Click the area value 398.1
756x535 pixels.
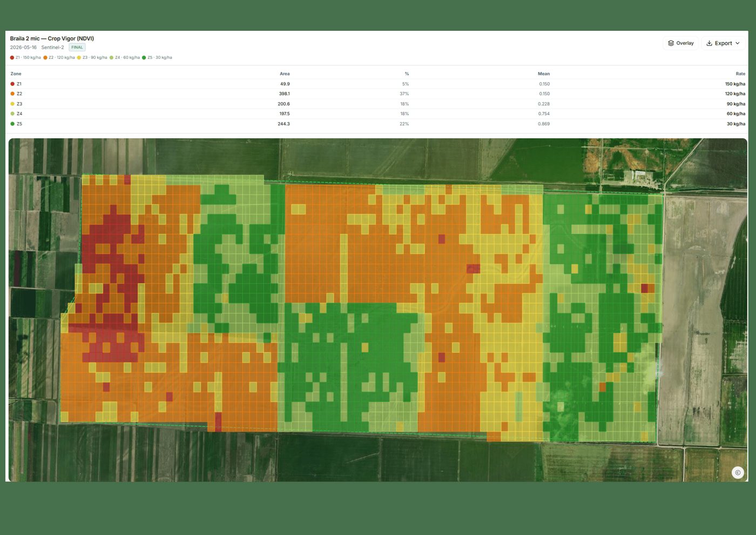click(x=284, y=94)
